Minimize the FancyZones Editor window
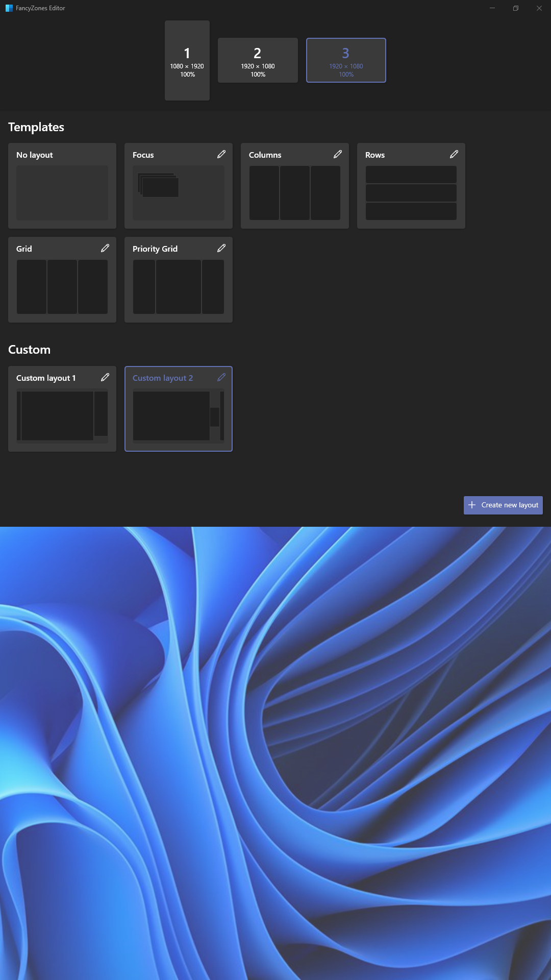The image size is (551, 980). [492, 8]
